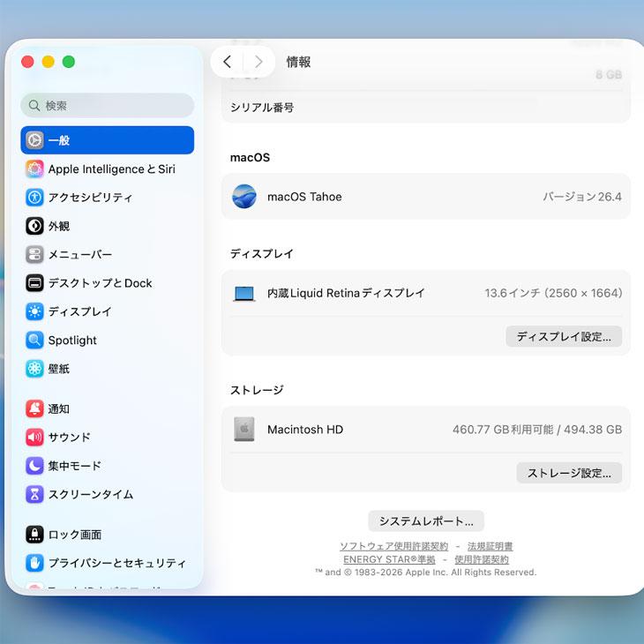Open システムレポート... button
This screenshot has width=644, height=644.
[426, 520]
